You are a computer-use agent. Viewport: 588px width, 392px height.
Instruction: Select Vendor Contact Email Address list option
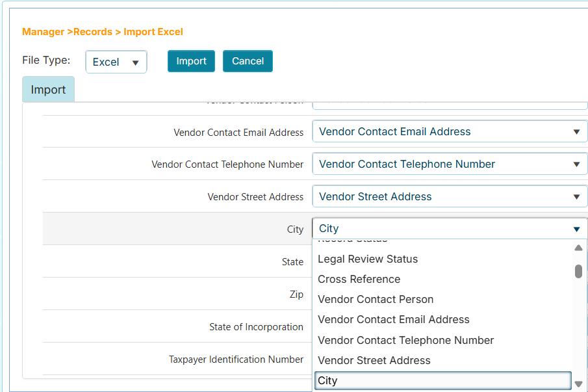(x=393, y=319)
